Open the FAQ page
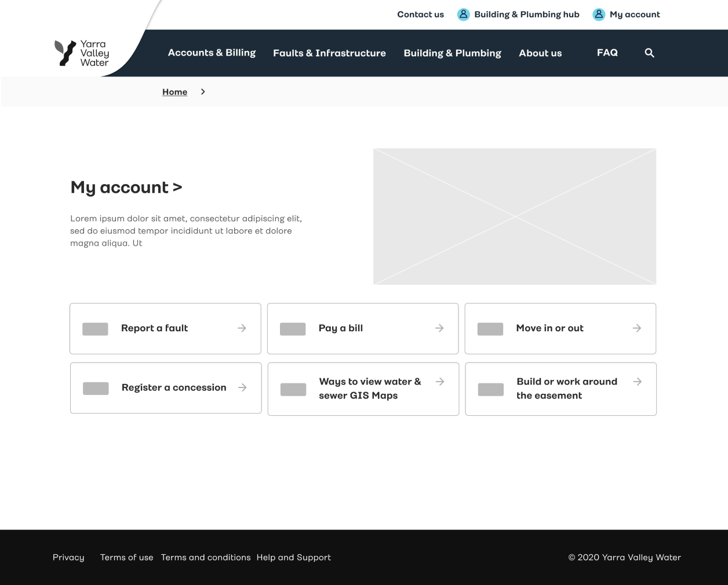This screenshot has height=585, width=728. point(607,53)
